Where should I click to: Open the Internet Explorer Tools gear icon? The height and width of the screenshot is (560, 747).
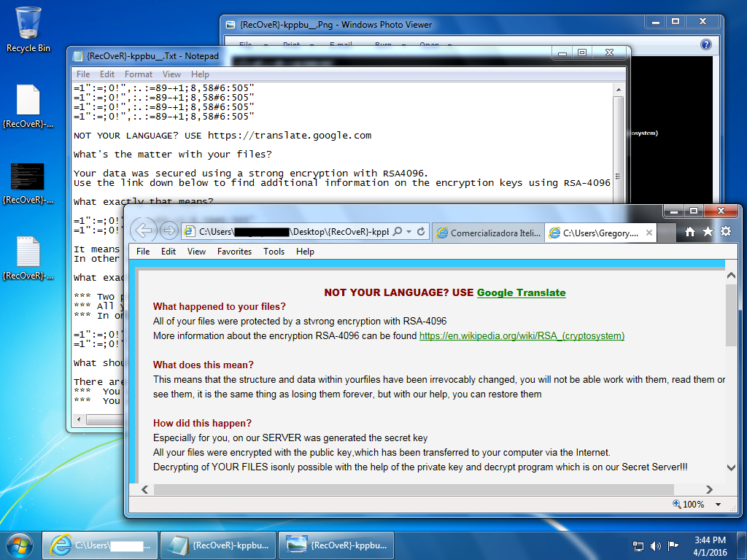[725, 232]
